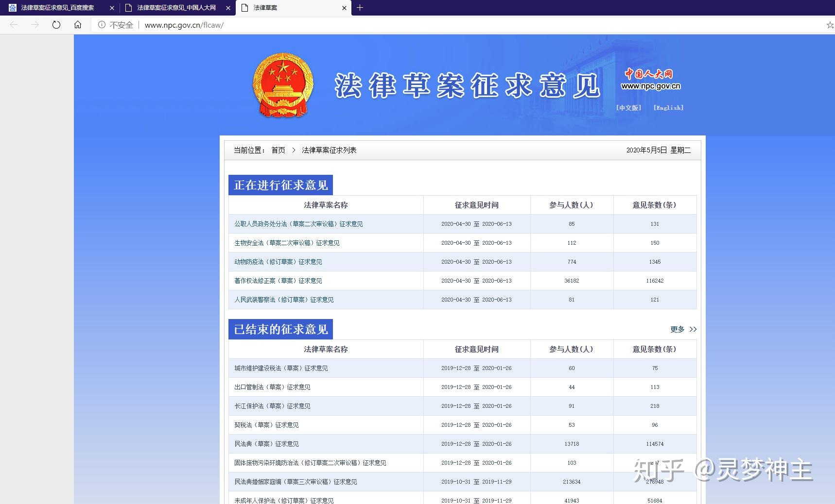Open 民法典（草案）征求意见 link

point(266,444)
